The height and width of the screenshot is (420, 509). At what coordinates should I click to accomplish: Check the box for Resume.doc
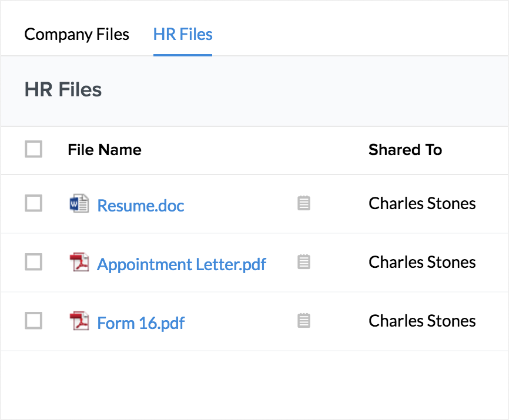click(x=34, y=204)
